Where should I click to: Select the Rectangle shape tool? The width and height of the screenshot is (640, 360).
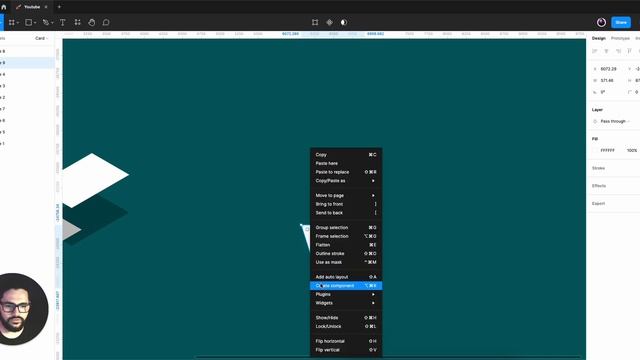coord(29,22)
